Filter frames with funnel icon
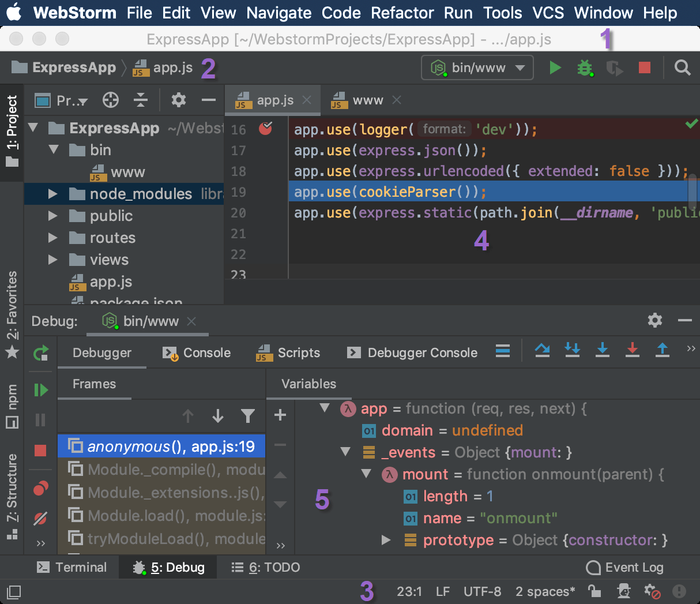700x604 pixels. point(248,416)
